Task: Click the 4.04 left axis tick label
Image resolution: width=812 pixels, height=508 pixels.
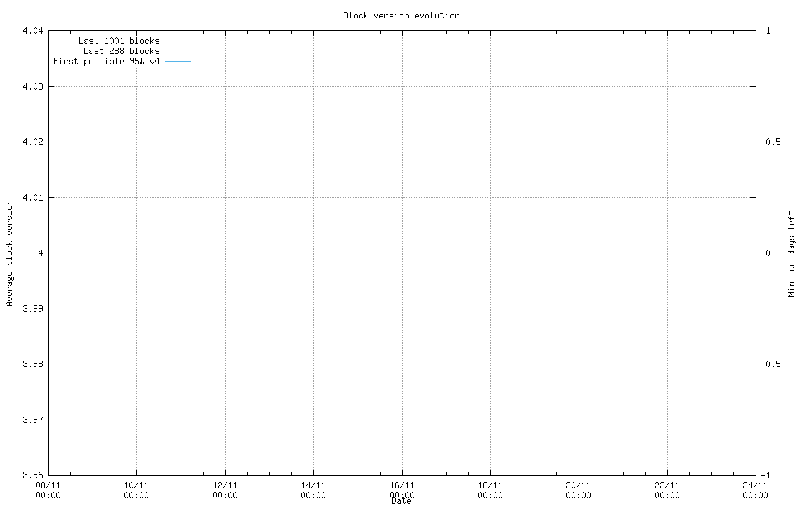Action: tap(32, 30)
